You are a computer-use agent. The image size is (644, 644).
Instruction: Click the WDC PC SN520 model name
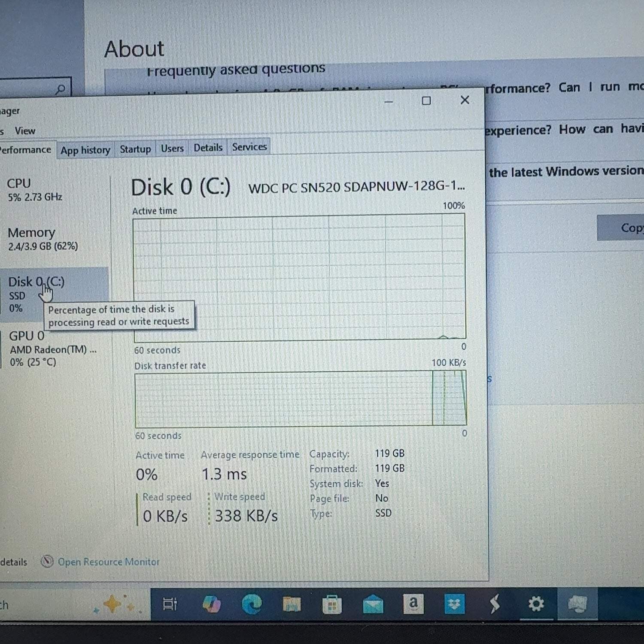coord(356,187)
